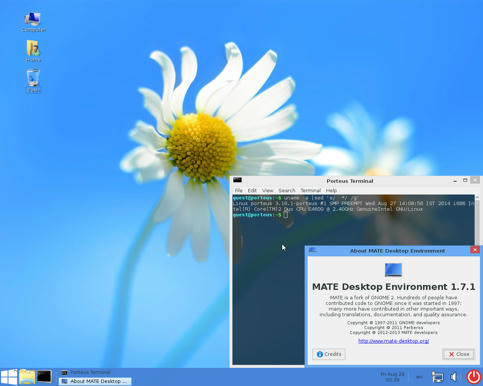Image resolution: width=483 pixels, height=386 pixels.
Task: Open the Computer desktop icon
Action: (x=33, y=22)
